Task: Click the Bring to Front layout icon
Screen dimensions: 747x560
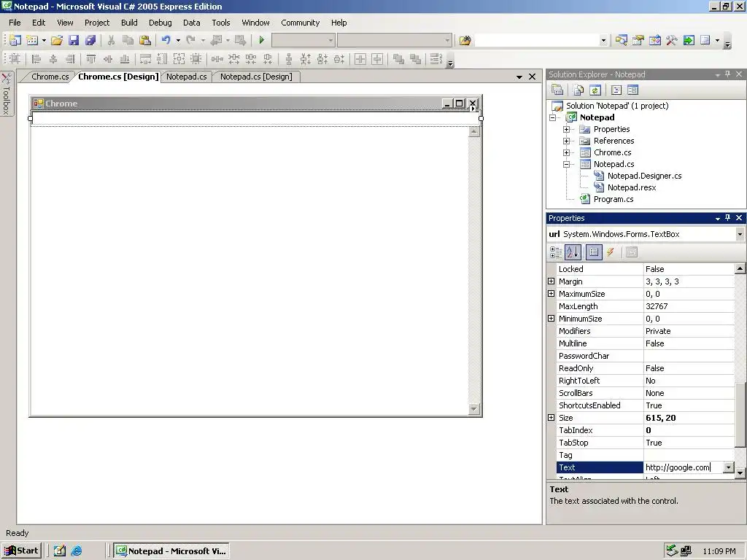Action: pyautogui.click(x=399, y=59)
